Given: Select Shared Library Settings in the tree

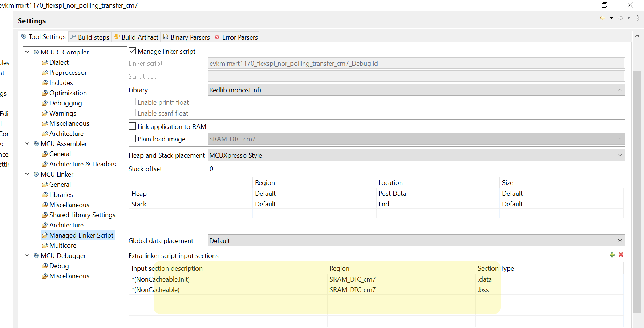Looking at the screenshot, I should click(x=82, y=215).
